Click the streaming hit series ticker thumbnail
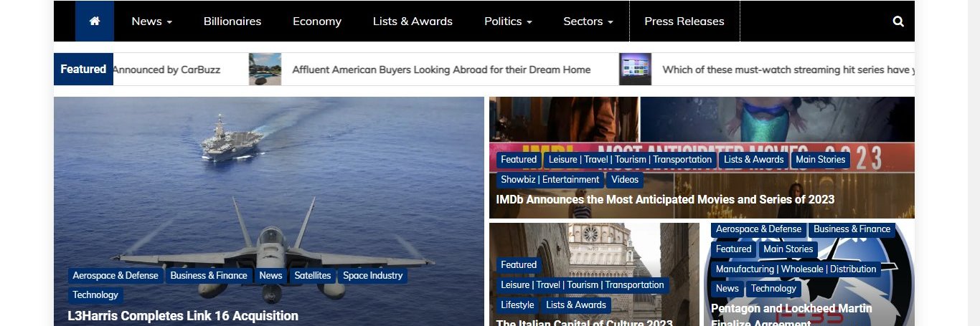The height and width of the screenshot is (326, 980). [635, 69]
